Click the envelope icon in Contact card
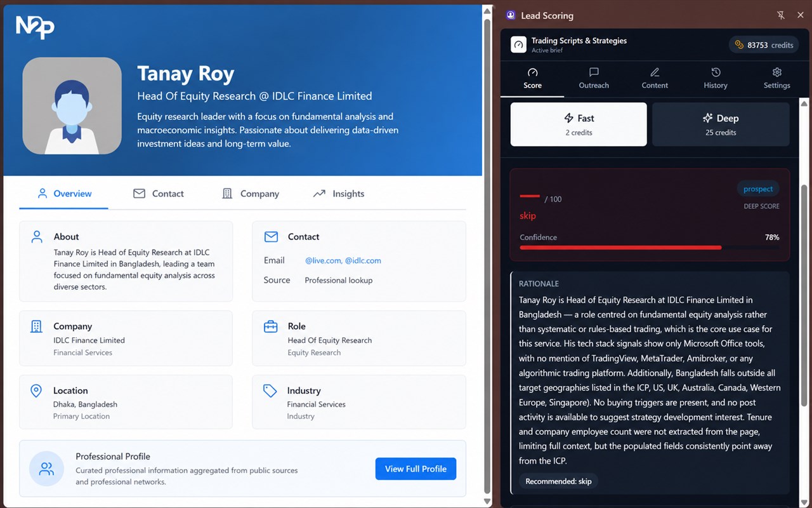 pyautogui.click(x=271, y=237)
